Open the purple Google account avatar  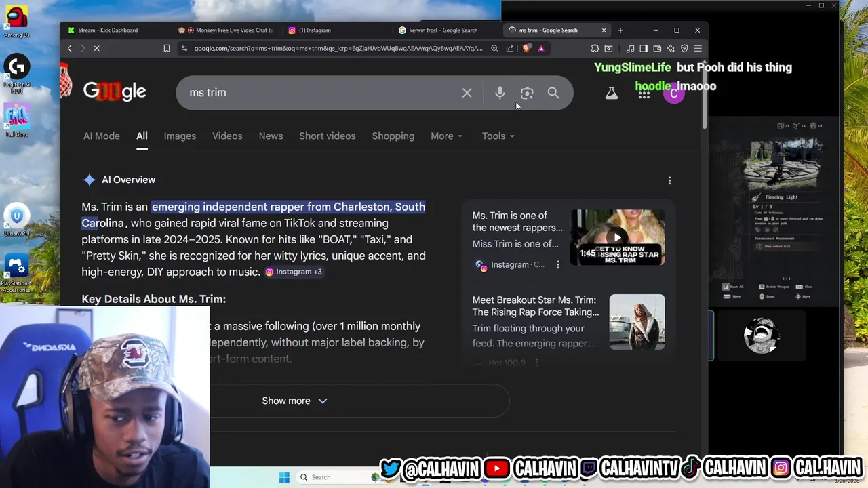coord(673,94)
